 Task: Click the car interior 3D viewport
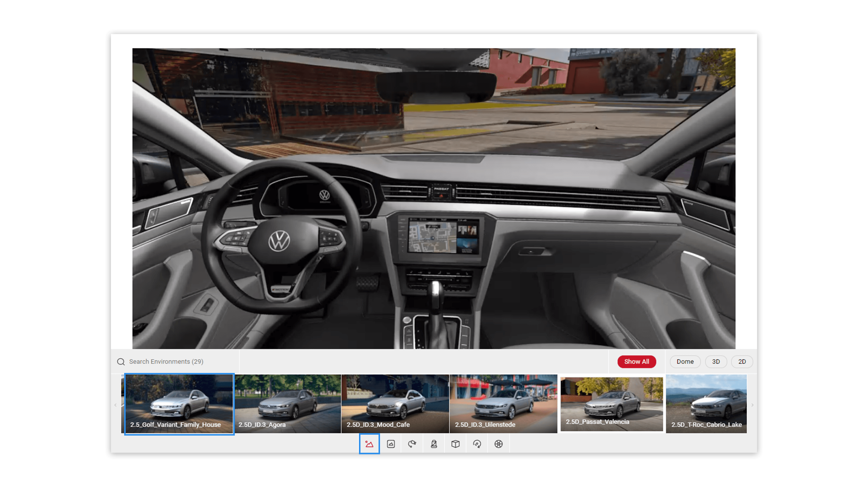[434, 199]
